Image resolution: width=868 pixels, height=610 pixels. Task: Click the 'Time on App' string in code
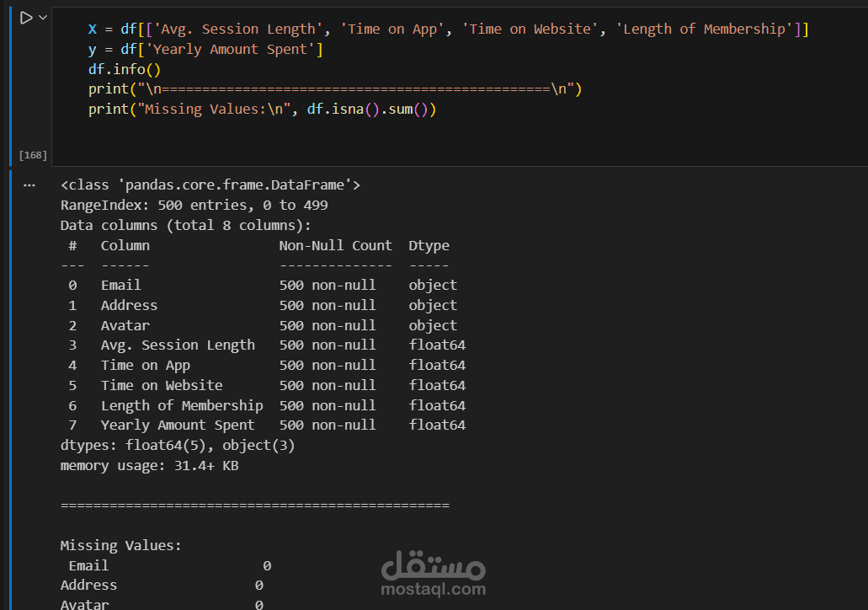(396, 29)
